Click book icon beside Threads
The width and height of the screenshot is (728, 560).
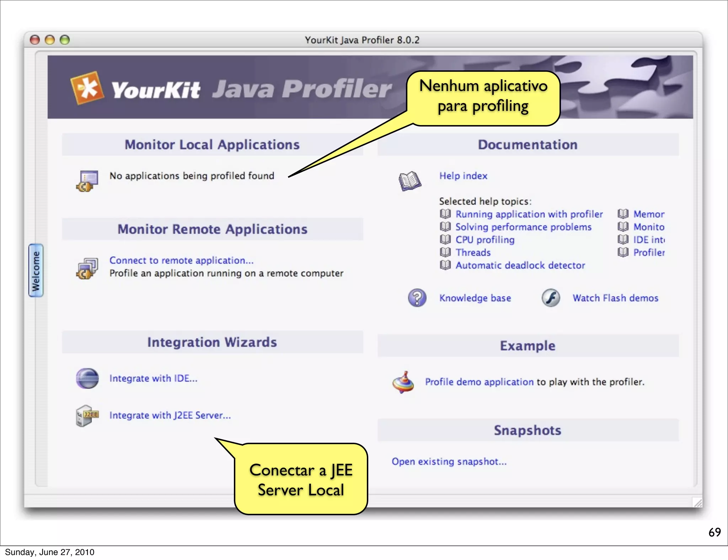(x=445, y=252)
